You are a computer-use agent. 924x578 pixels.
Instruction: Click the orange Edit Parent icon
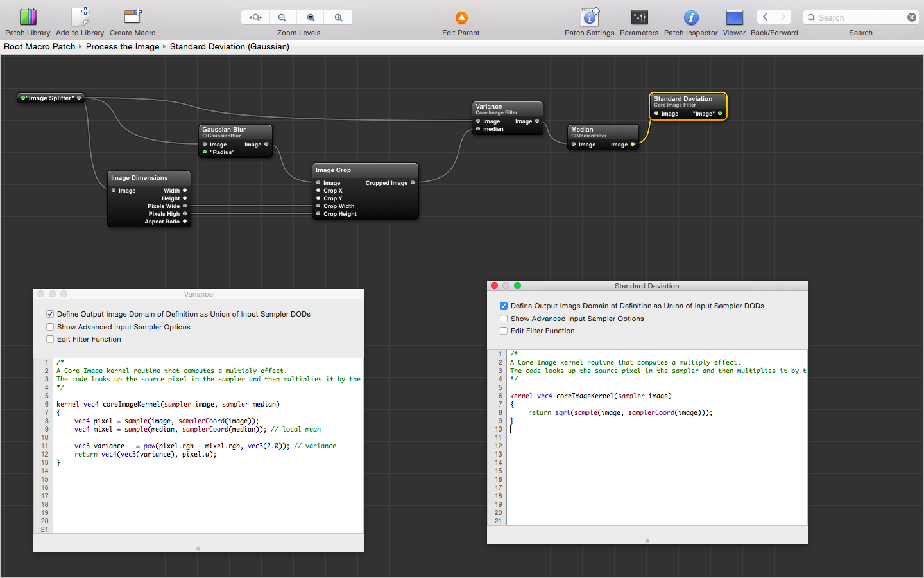pyautogui.click(x=461, y=17)
